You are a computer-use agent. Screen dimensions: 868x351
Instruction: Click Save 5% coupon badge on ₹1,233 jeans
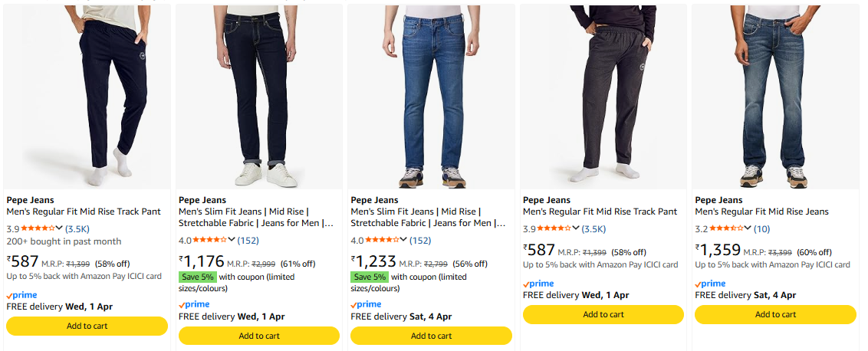tap(369, 277)
